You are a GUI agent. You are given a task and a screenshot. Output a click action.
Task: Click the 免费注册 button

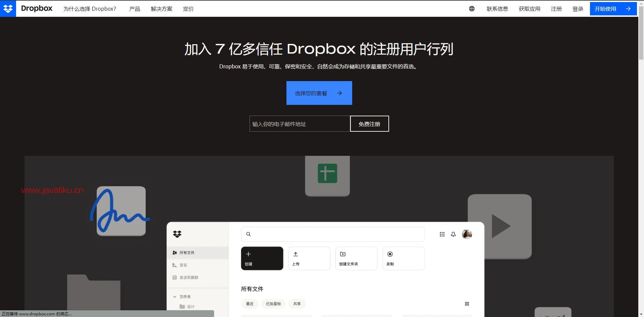pos(369,124)
